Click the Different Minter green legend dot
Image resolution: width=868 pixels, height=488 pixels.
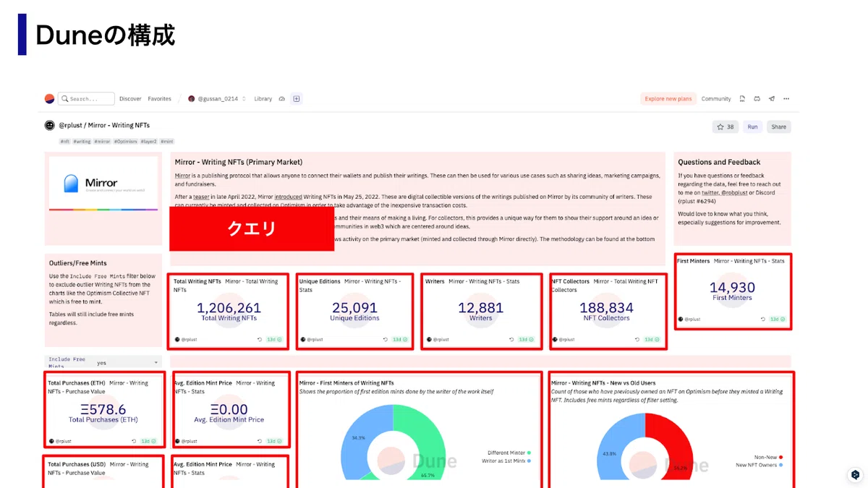click(529, 453)
